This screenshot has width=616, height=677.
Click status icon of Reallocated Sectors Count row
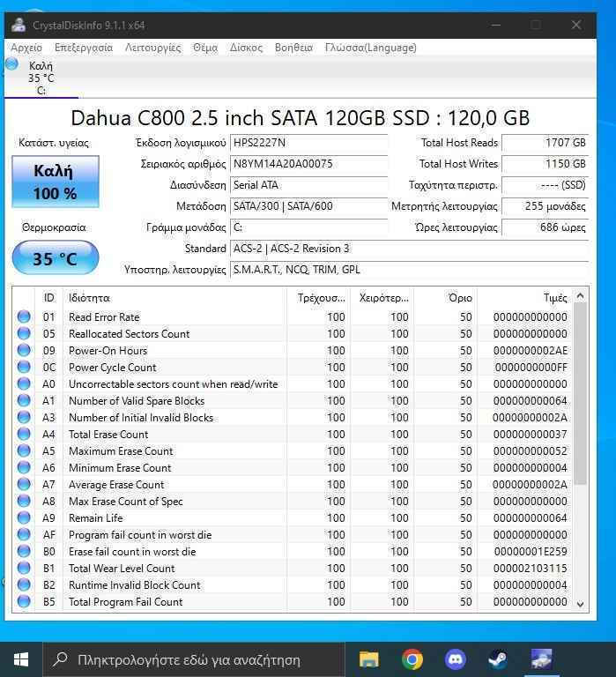click(24, 333)
